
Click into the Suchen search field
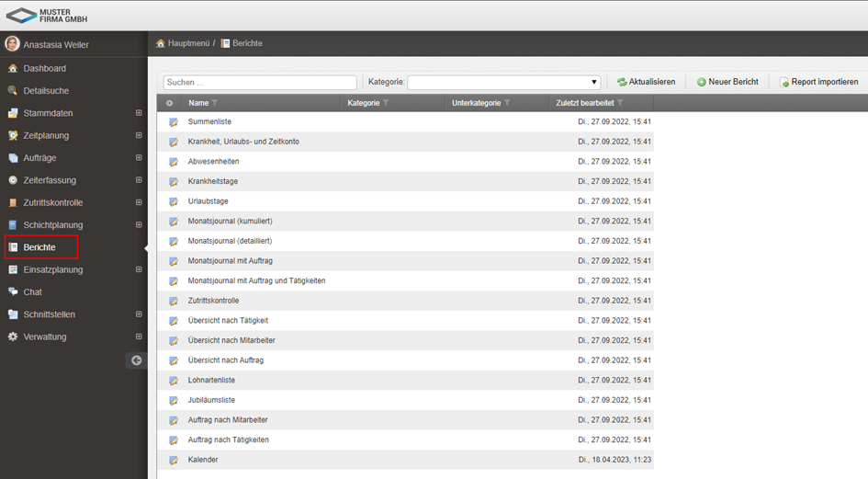(x=260, y=82)
